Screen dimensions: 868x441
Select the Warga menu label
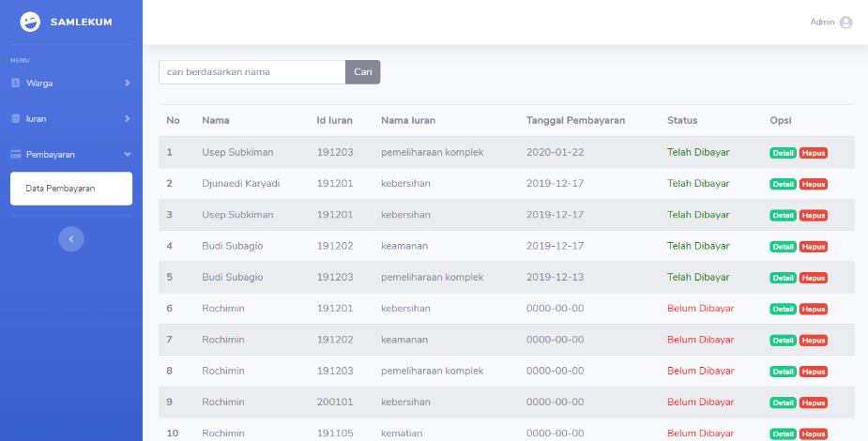point(39,83)
